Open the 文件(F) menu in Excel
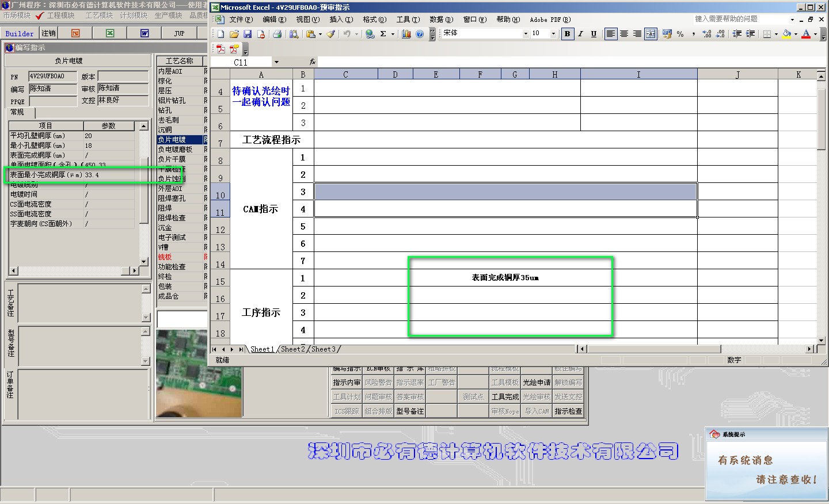Screen dimensions: 829x504 [x=241, y=20]
